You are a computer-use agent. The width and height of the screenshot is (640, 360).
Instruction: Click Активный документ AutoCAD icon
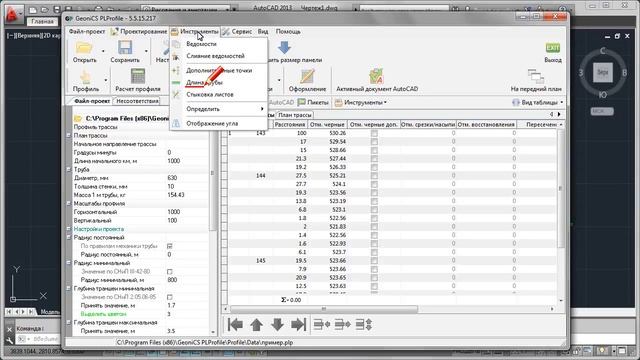pos(376,77)
